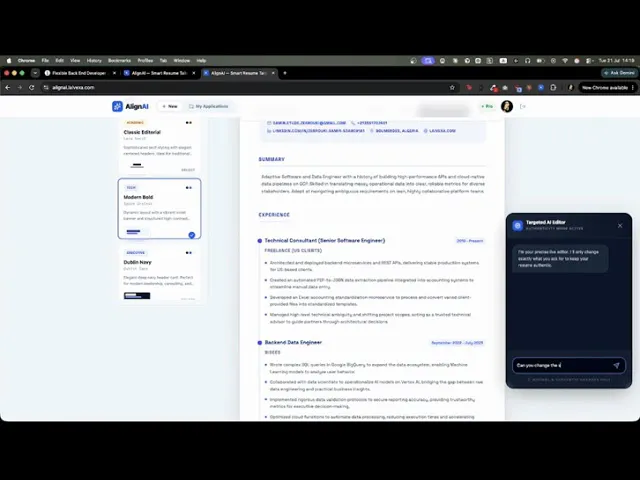This screenshot has height=480, width=640.
Task: Click color dots on Dublin Navy card
Action: [x=189, y=253]
